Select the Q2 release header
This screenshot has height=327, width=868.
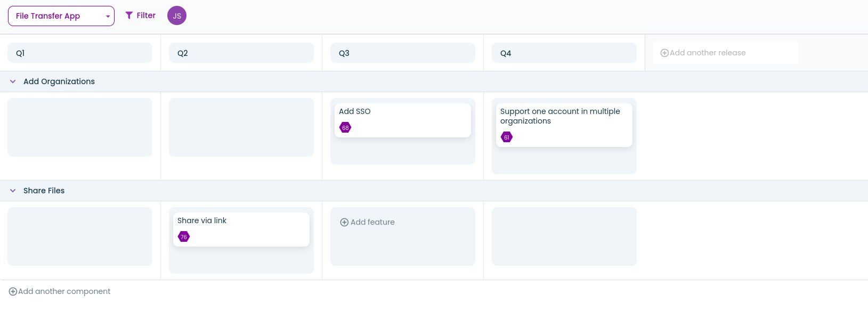tap(241, 53)
